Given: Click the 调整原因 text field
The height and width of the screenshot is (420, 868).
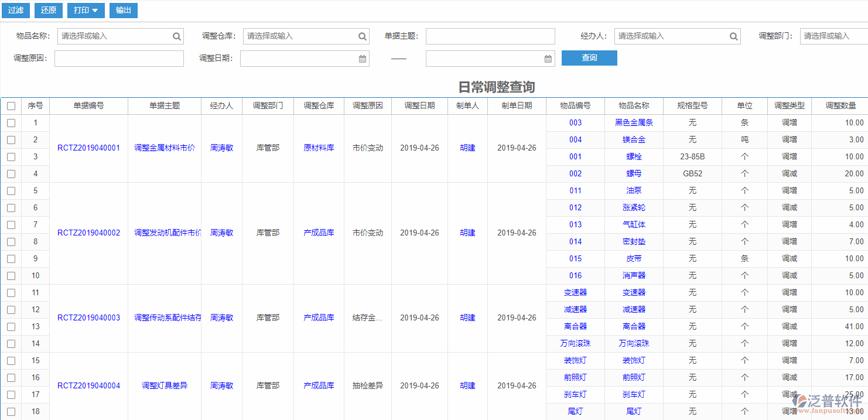Looking at the screenshot, I should [119, 59].
